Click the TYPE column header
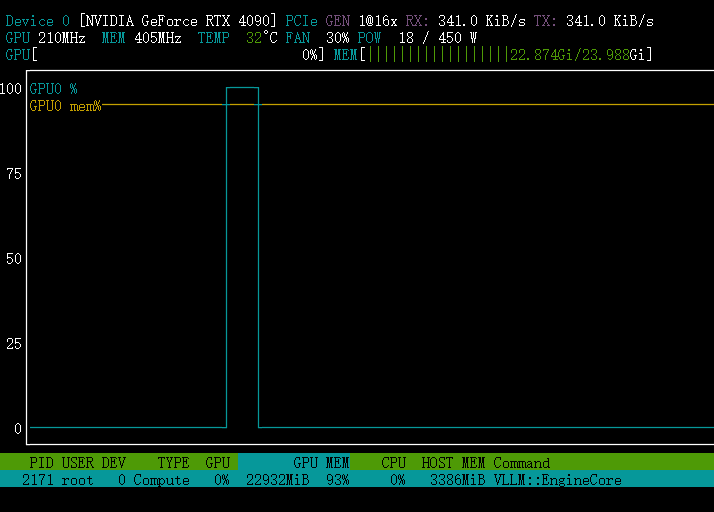The image size is (714, 512). pos(173,463)
